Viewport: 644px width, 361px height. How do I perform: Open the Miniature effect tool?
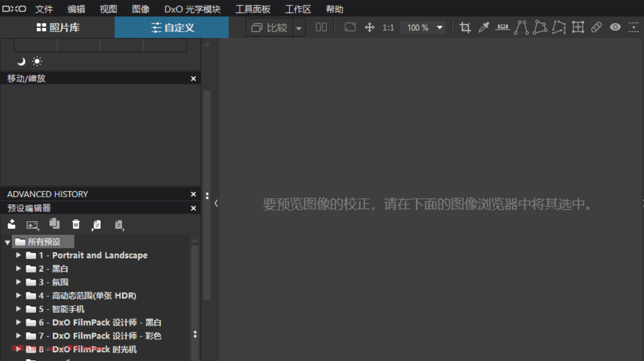tap(578, 27)
